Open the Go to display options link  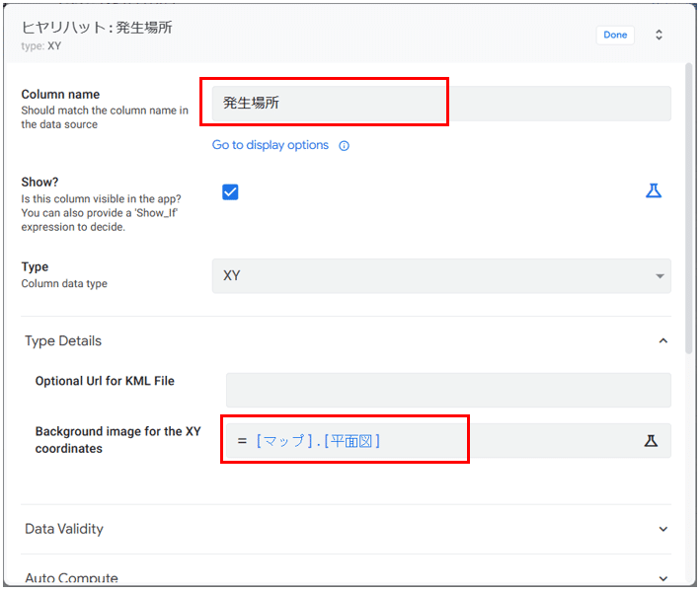click(x=271, y=145)
